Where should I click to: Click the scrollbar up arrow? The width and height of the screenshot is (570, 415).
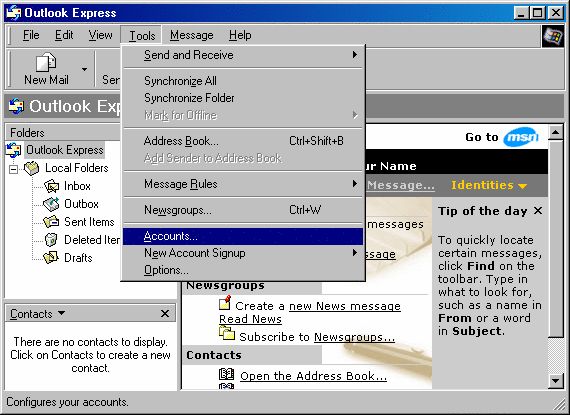pyautogui.click(x=555, y=132)
